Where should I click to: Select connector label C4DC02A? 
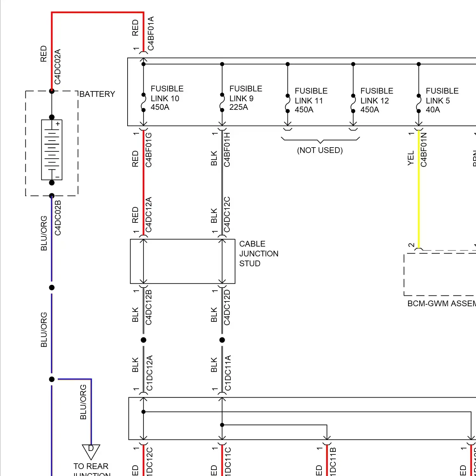click(57, 67)
